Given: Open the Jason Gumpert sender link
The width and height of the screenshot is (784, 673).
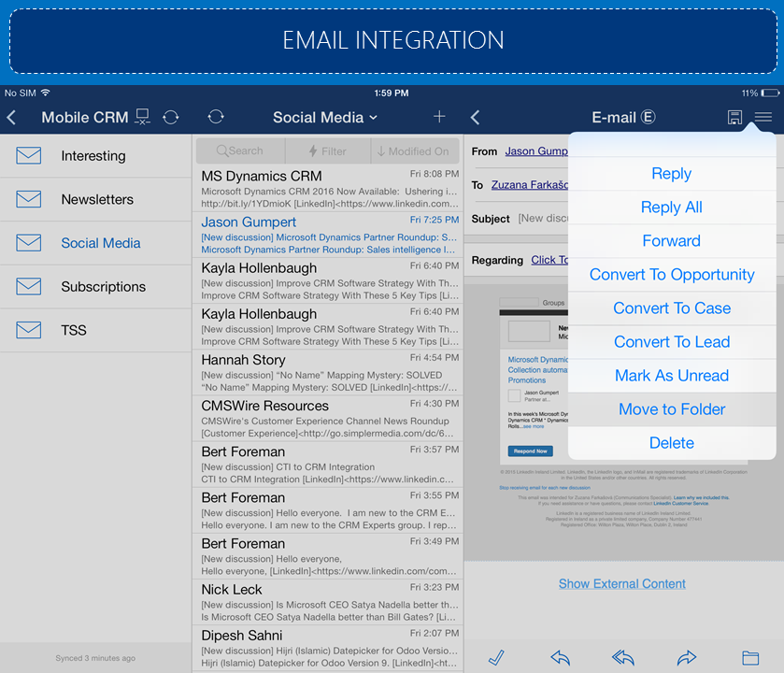Looking at the screenshot, I should tap(535, 151).
